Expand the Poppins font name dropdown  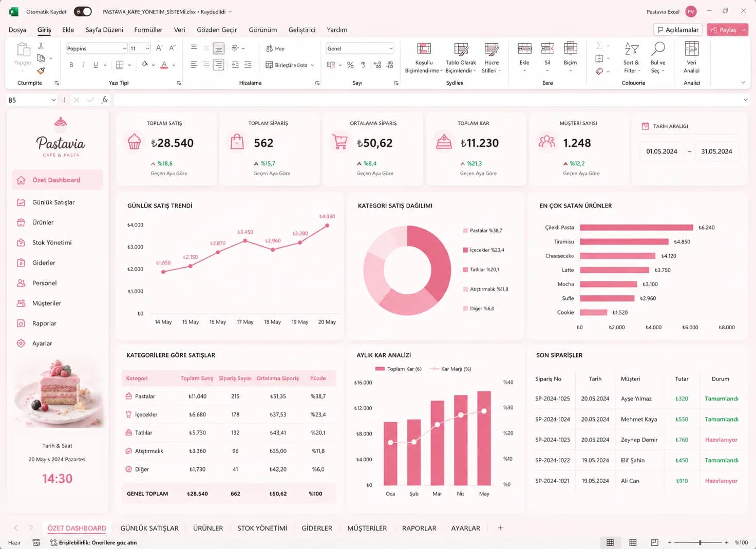pyautogui.click(x=124, y=48)
